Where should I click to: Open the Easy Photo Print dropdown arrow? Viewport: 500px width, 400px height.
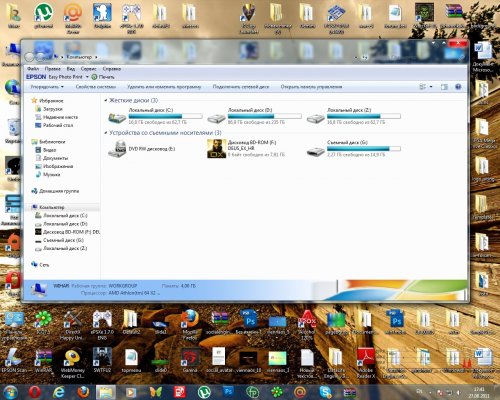[87, 77]
